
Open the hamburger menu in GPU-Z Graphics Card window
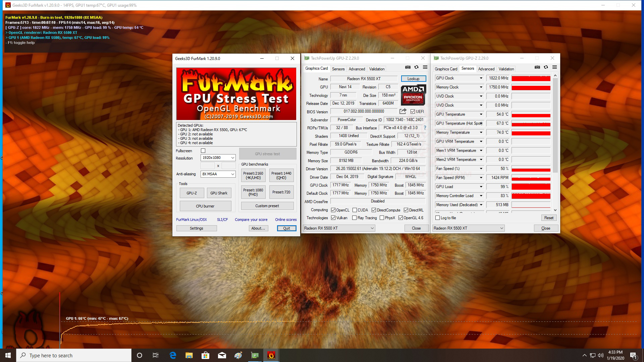(x=425, y=67)
